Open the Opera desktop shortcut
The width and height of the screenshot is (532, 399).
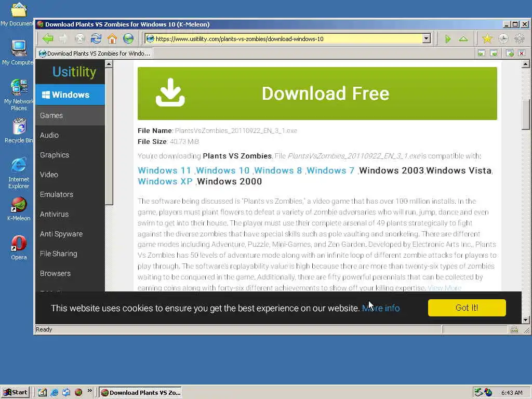19,248
